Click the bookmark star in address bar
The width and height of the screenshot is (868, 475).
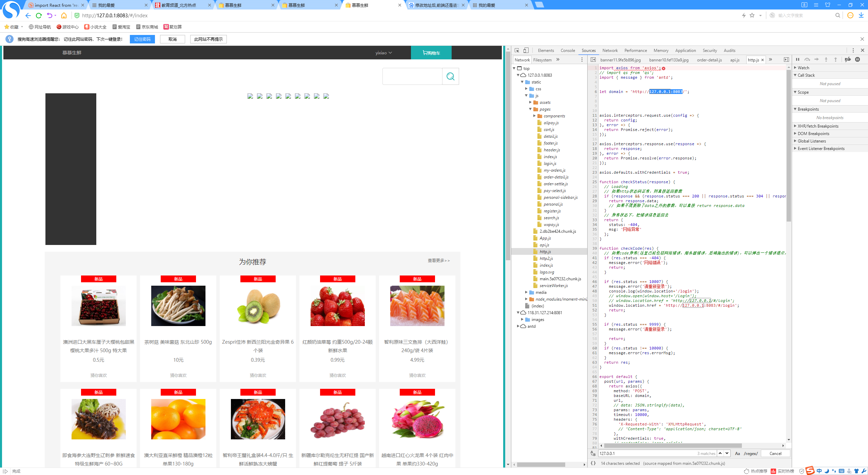(x=752, y=15)
